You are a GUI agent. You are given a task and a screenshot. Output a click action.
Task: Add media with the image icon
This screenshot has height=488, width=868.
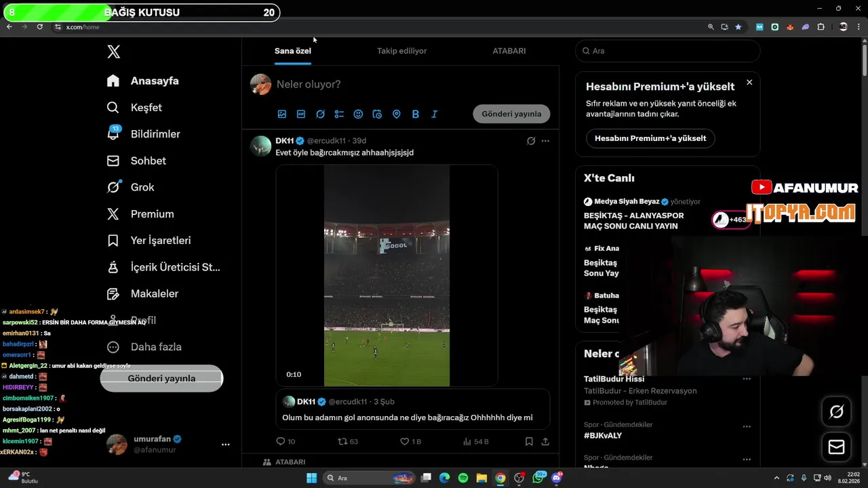282,114
